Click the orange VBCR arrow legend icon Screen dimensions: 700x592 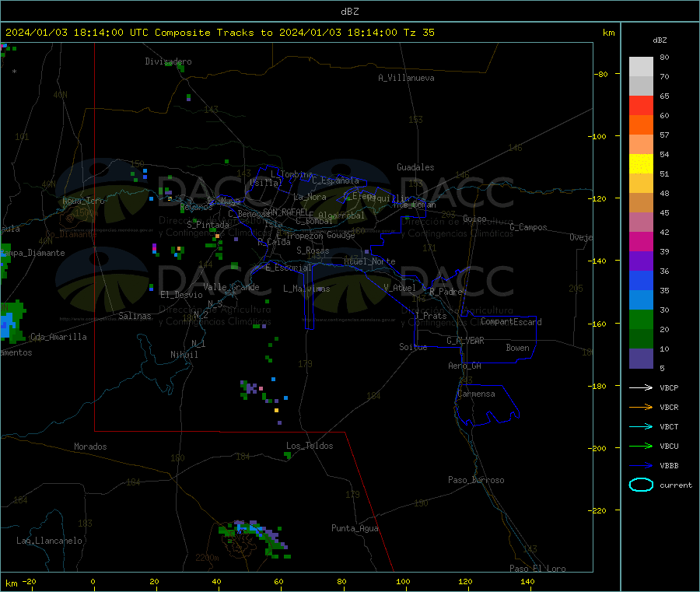(641, 407)
